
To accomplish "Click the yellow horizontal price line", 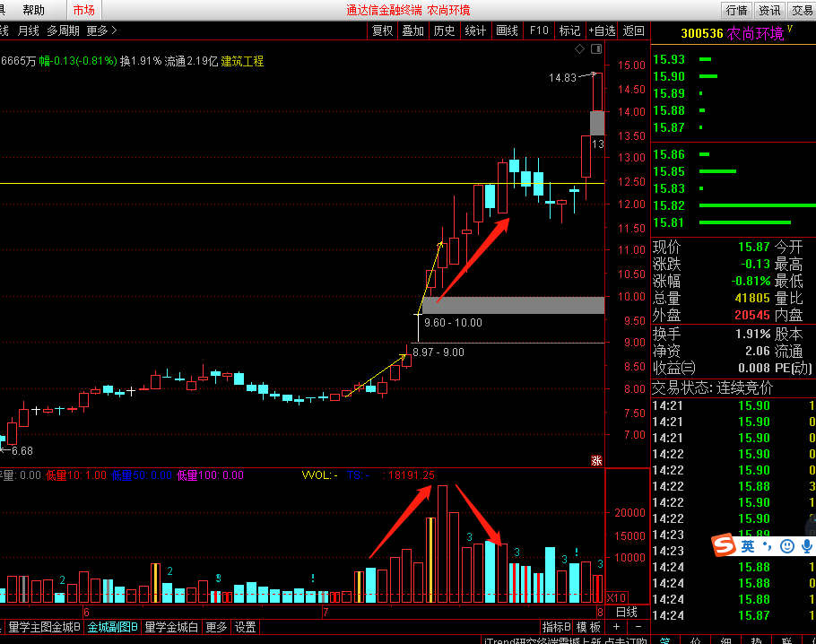I will [302, 183].
